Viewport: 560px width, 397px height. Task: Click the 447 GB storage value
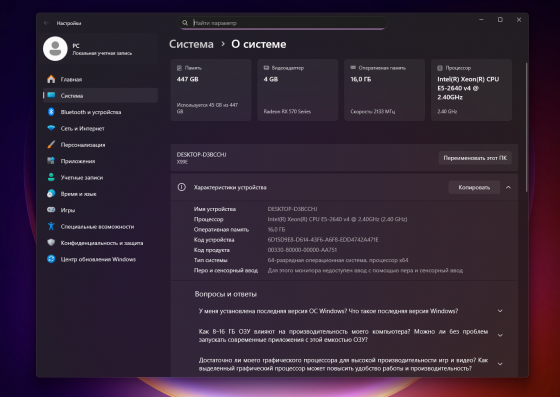(188, 79)
